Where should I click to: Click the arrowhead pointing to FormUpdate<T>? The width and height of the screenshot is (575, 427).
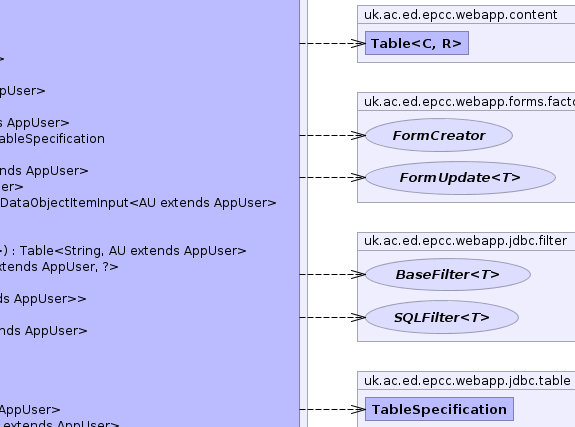[358, 178]
